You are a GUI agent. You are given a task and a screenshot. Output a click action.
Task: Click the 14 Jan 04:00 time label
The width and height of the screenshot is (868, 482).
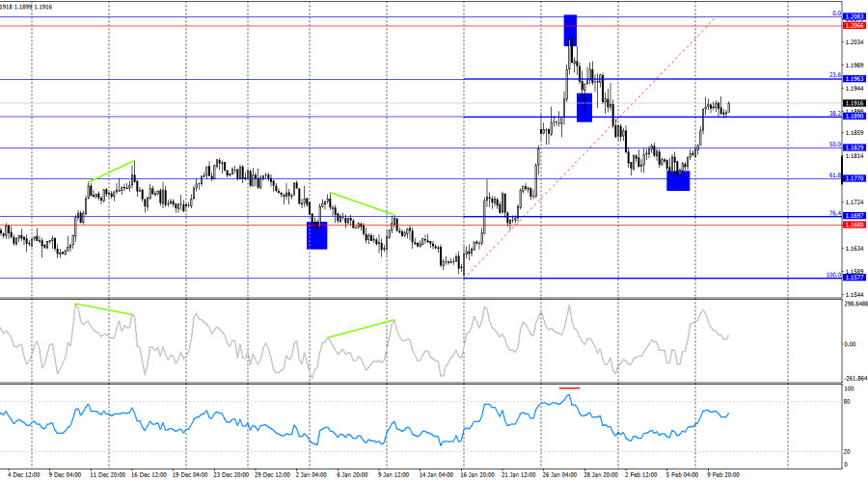click(437, 475)
